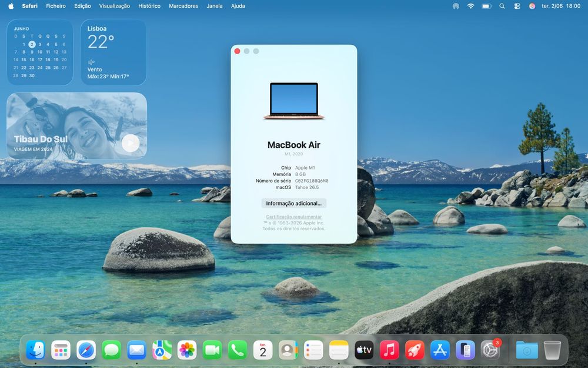Open the Janela menu
The image size is (588, 368).
pos(215,6)
